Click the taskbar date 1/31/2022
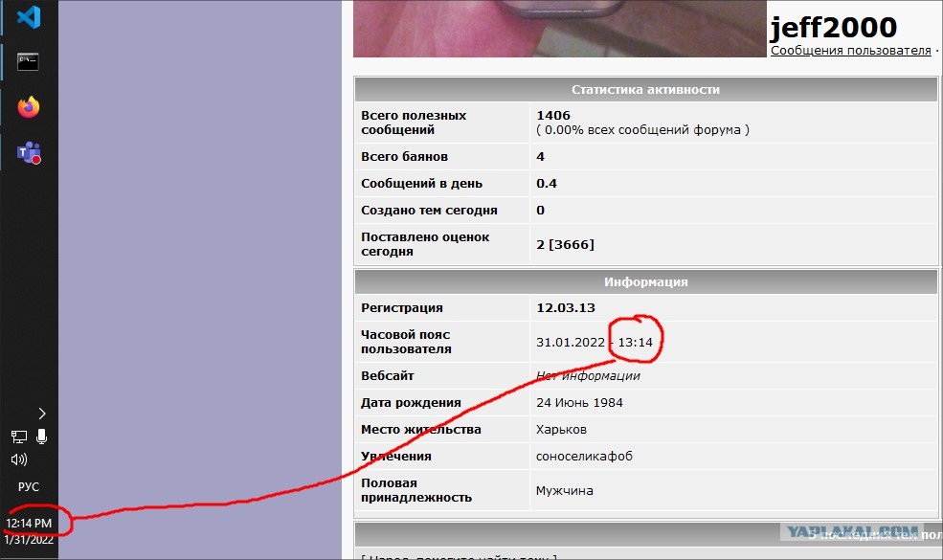Screen dimensions: 943x560 point(29,540)
